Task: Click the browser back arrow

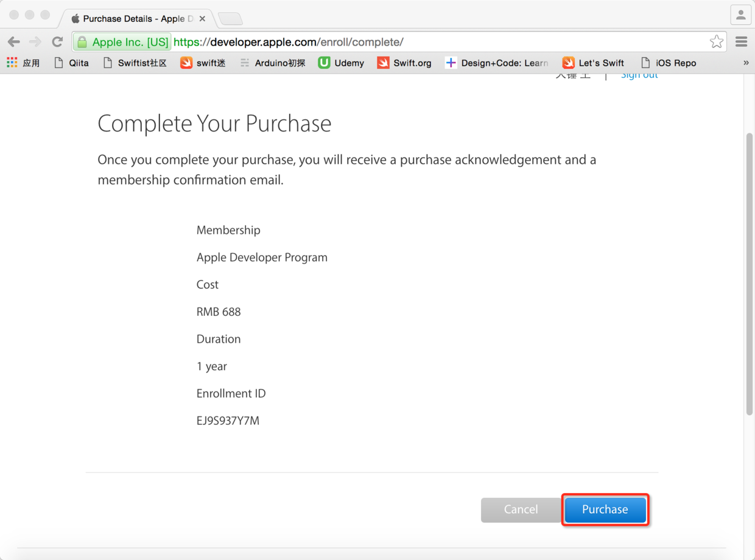Action: [x=14, y=42]
